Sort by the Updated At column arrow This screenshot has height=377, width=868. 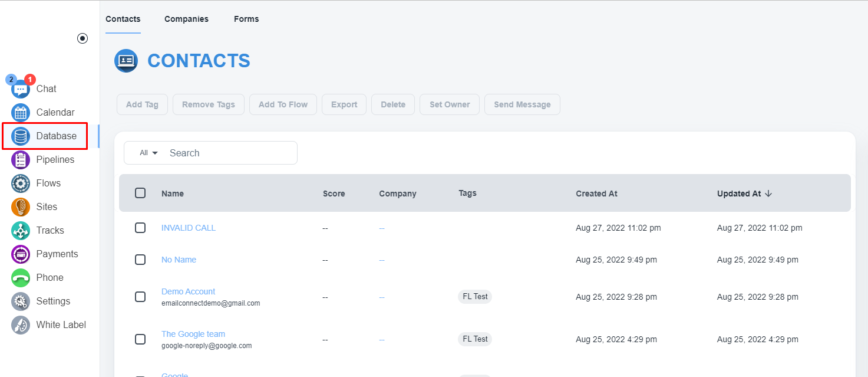768,194
